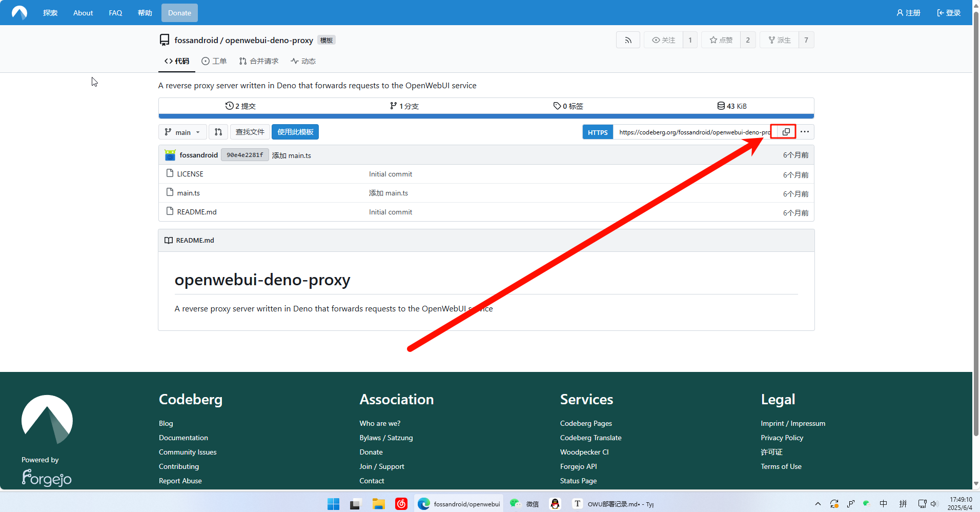Click the 使用此模板 button

pyautogui.click(x=295, y=132)
